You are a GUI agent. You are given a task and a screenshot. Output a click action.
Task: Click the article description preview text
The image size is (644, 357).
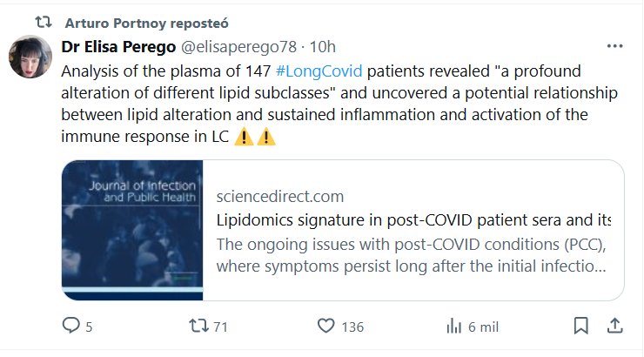coord(411,253)
